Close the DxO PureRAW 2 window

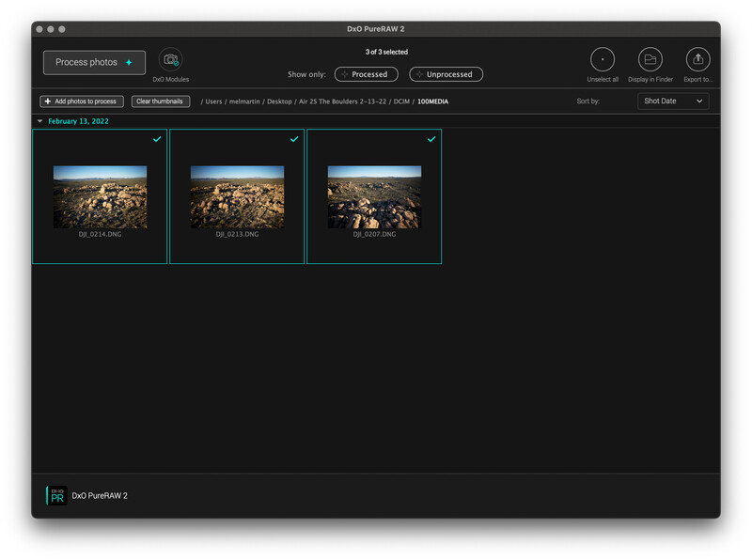39,29
